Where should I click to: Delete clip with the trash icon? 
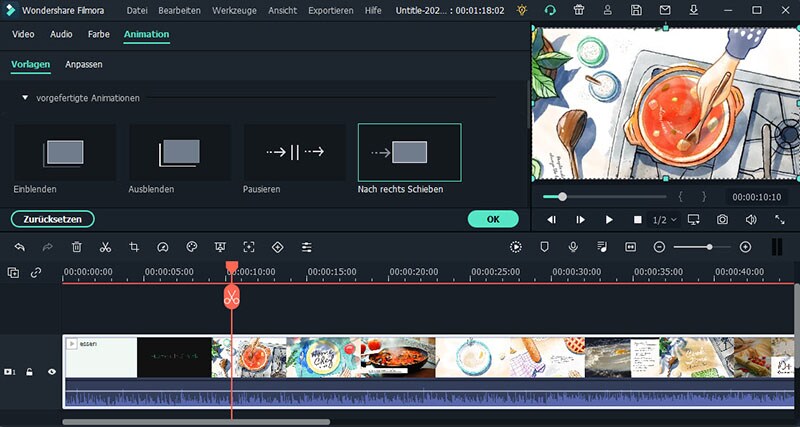pos(77,247)
